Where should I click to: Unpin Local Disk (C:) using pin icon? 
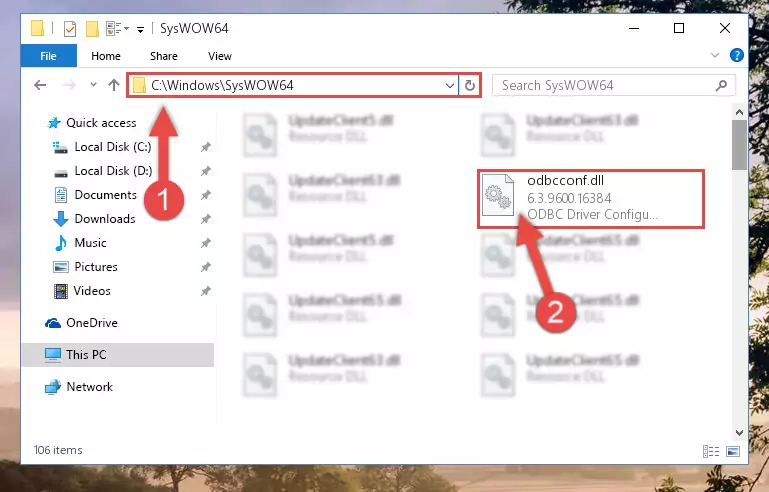tap(205, 147)
